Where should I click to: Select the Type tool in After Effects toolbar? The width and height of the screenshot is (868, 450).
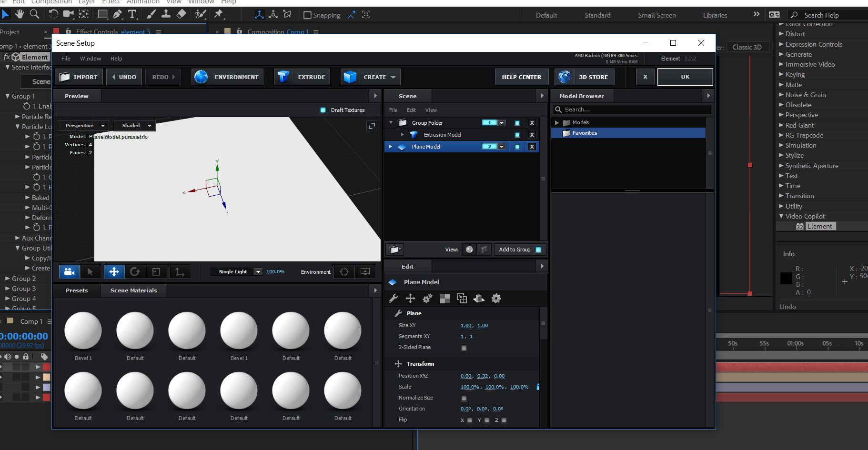[132, 14]
